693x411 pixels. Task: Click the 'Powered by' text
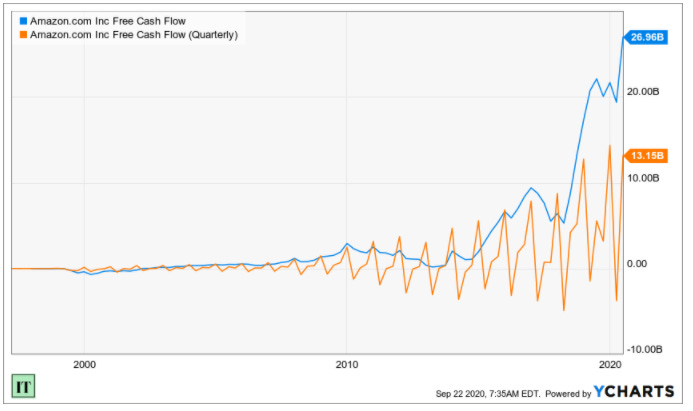(568, 394)
